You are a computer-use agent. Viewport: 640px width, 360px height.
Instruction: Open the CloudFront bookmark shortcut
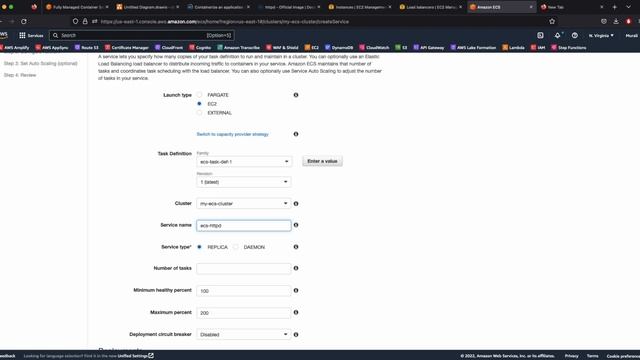click(169, 48)
